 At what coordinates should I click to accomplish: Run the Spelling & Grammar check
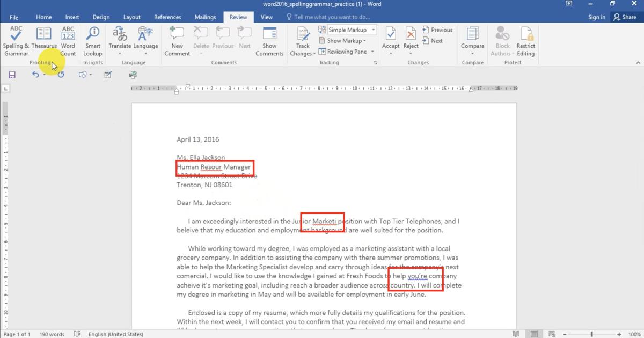pos(16,41)
